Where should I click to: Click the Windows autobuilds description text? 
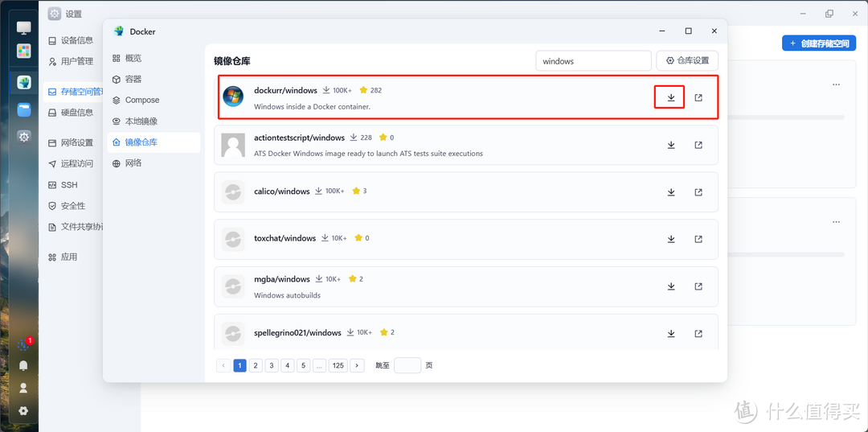pos(287,295)
